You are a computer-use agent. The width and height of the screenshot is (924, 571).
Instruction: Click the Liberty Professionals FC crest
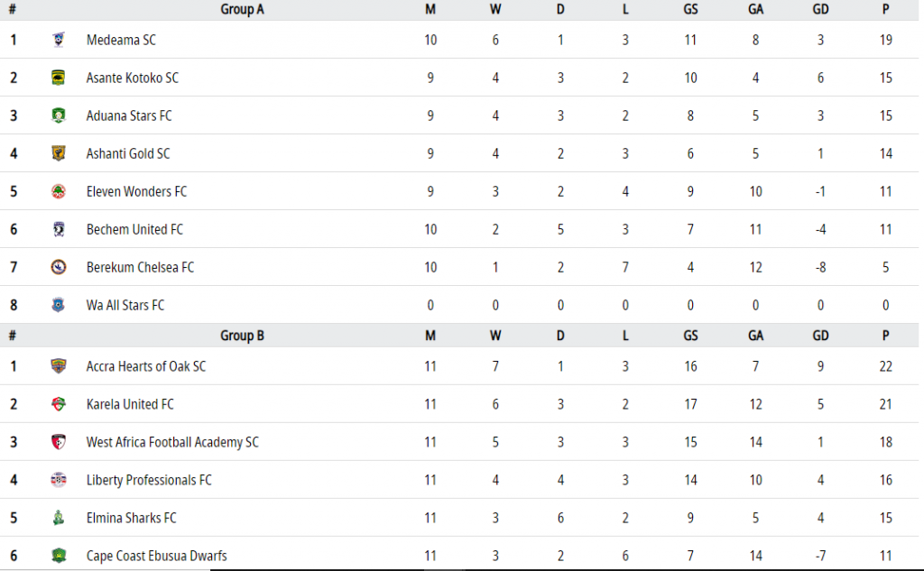click(58, 480)
